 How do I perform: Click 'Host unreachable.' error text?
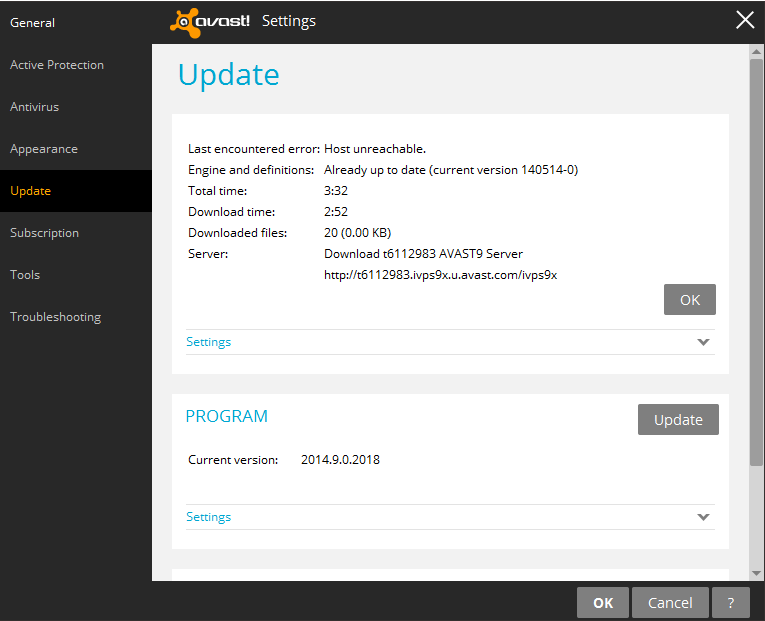[375, 149]
